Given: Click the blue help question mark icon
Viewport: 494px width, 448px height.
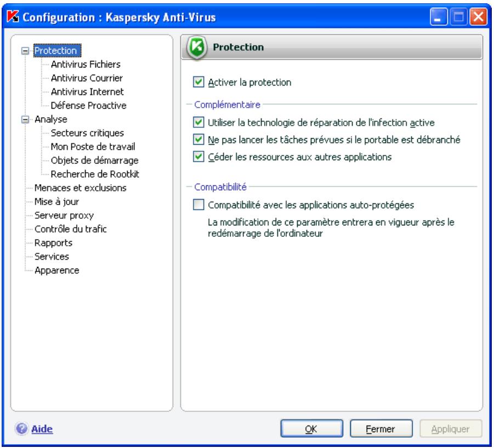Looking at the screenshot, I should click(x=21, y=429).
